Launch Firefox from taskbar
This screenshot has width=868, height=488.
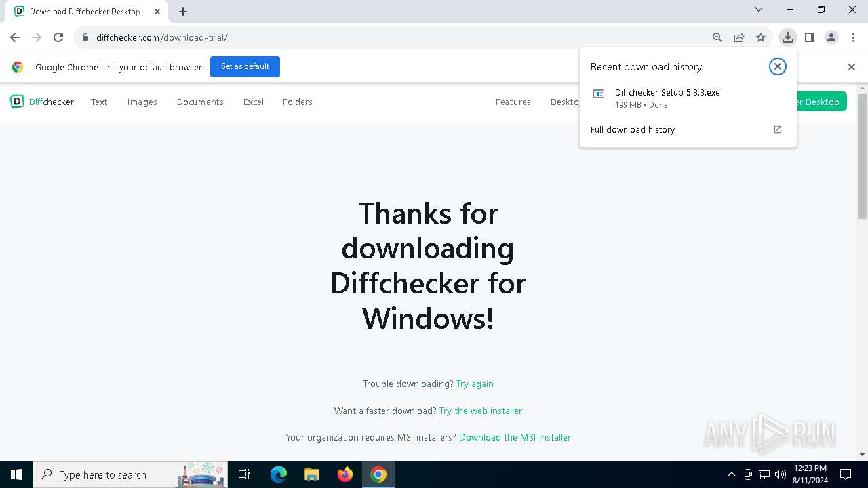(x=345, y=474)
